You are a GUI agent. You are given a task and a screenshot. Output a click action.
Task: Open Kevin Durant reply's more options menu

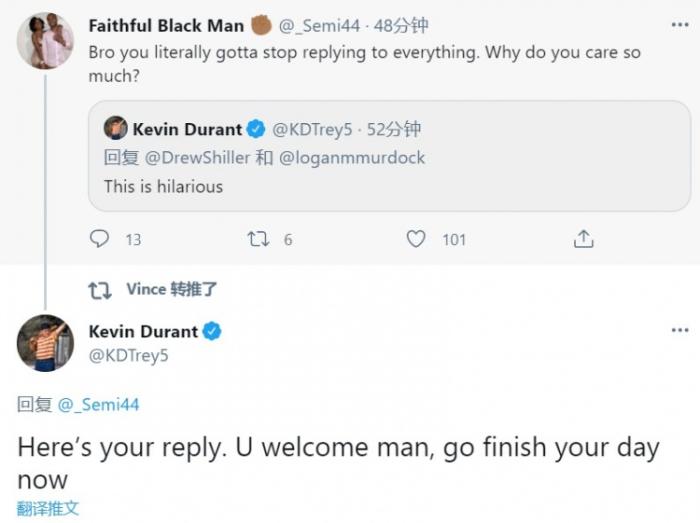click(679, 330)
